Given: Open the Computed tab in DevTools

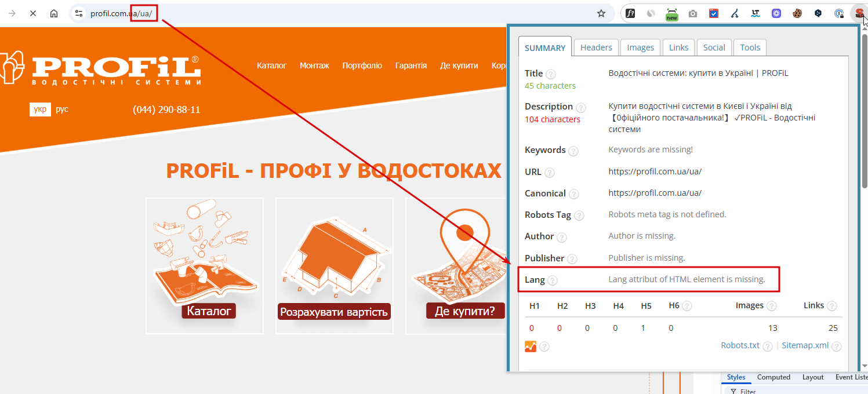Looking at the screenshot, I should click(773, 377).
